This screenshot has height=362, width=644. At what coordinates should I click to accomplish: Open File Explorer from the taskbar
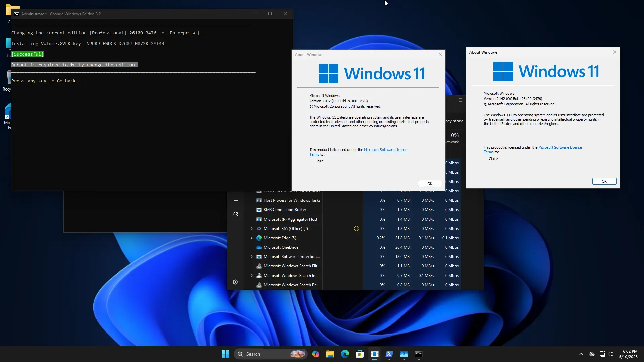(330, 354)
